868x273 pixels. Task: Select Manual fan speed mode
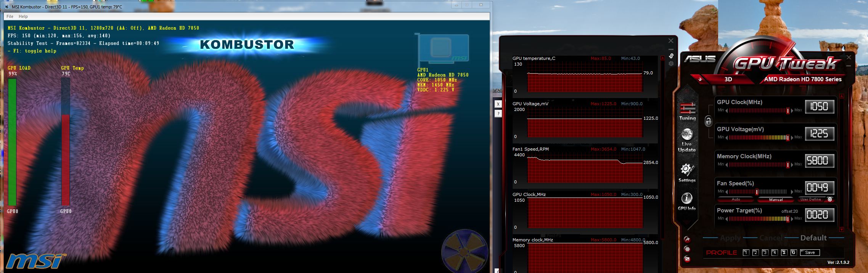point(776,199)
